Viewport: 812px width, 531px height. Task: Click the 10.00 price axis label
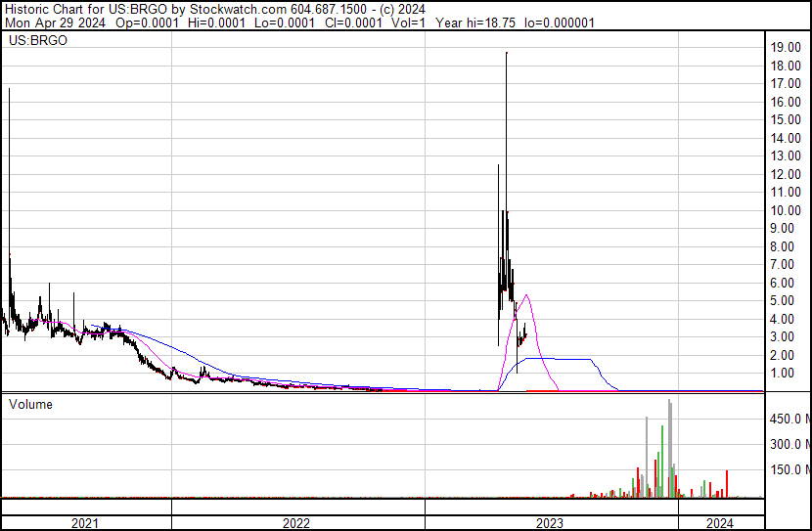pos(786,210)
